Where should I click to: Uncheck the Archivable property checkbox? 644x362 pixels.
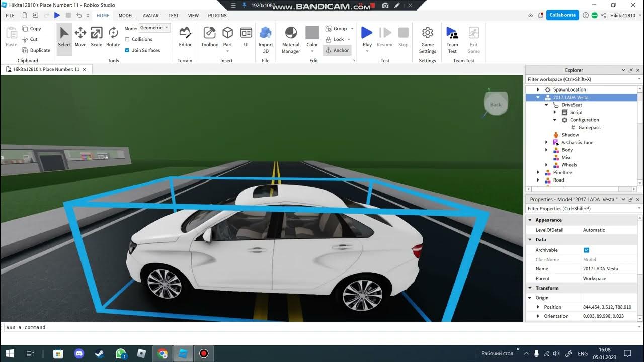586,250
